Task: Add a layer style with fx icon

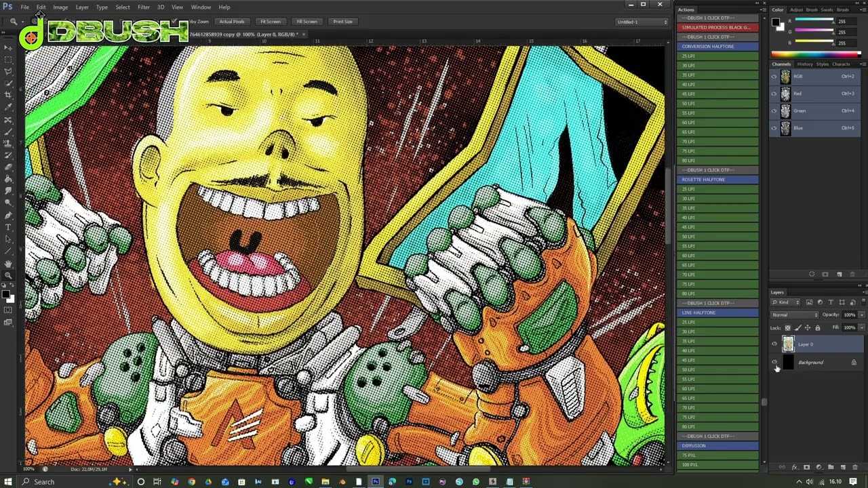Action: point(795,467)
